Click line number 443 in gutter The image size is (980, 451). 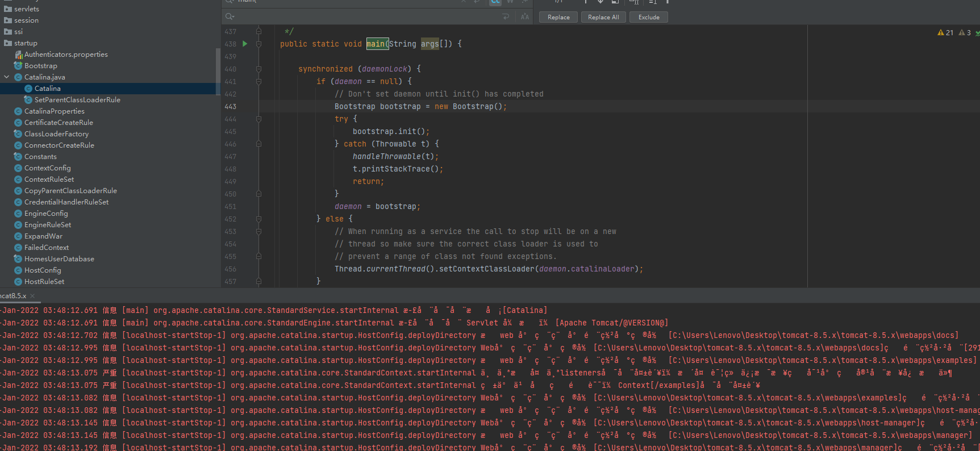(x=231, y=106)
